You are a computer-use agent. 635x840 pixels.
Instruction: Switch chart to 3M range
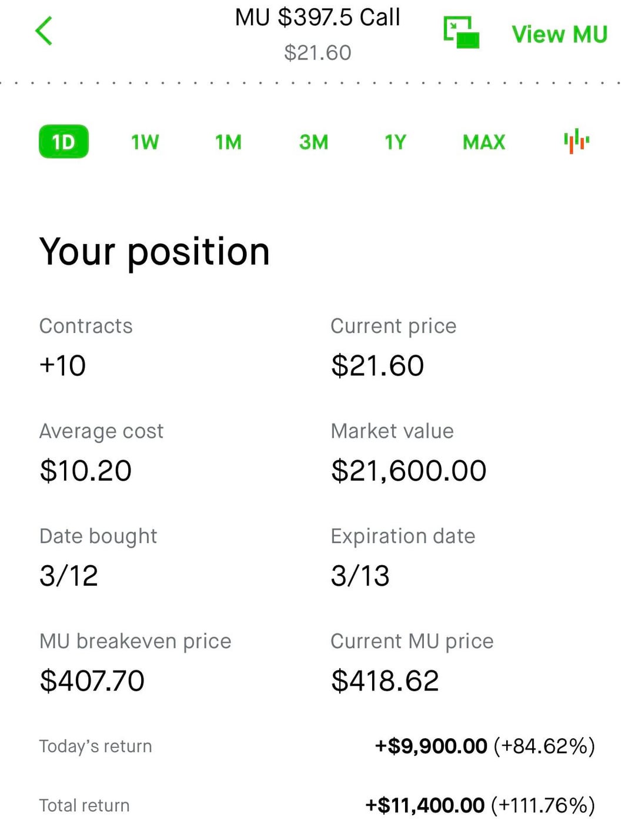[313, 142]
